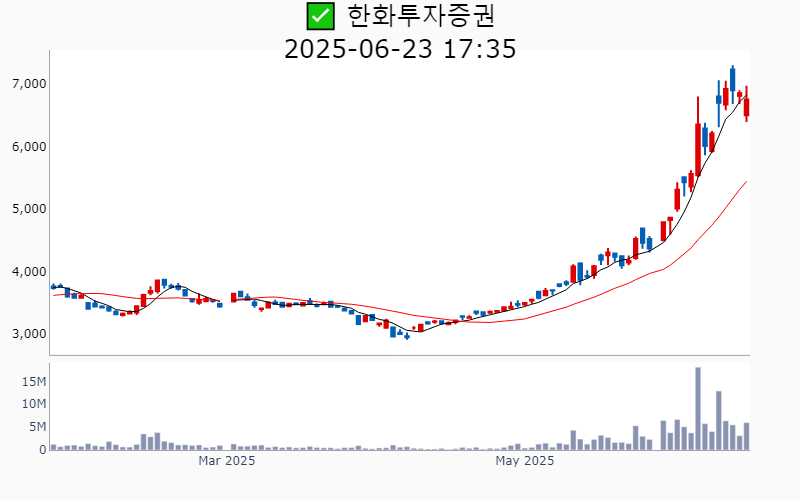Click the 5,000 price axis label
This screenshot has width=800, height=500.
29,209
